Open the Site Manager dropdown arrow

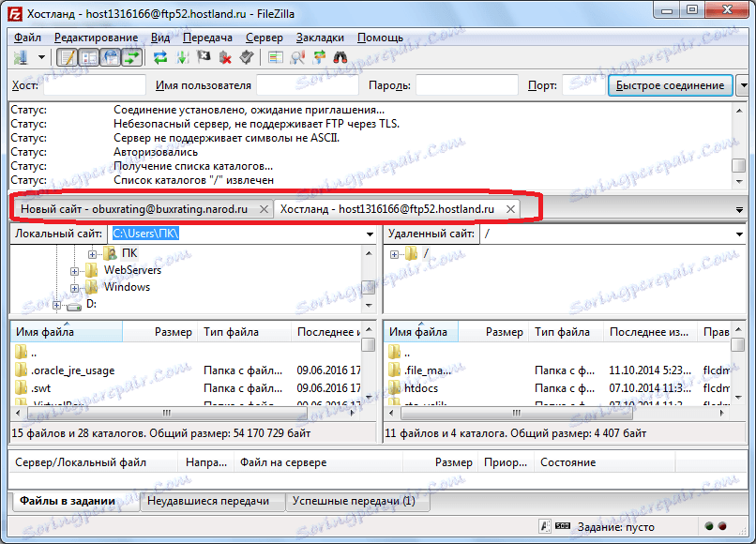[x=41, y=58]
